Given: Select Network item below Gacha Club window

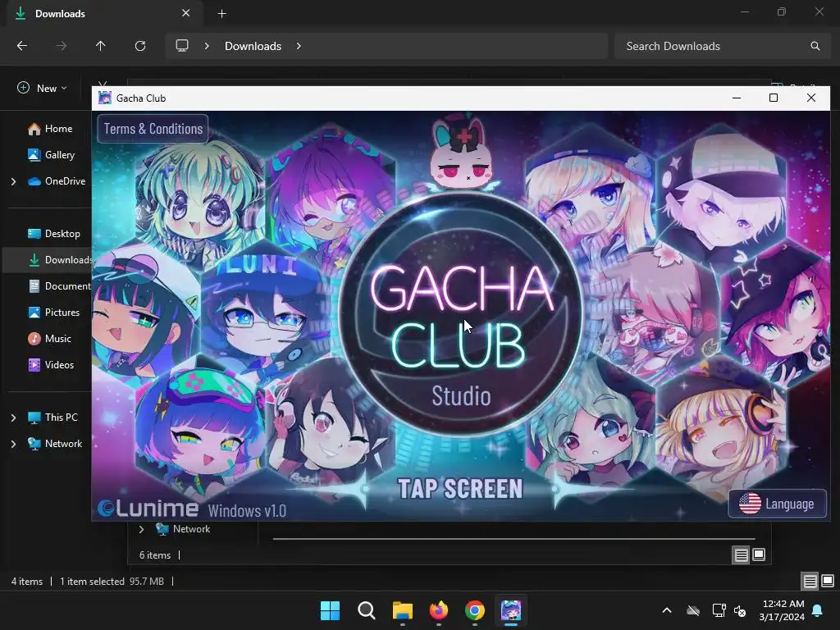Looking at the screenshot, I should tap(183, 529).
